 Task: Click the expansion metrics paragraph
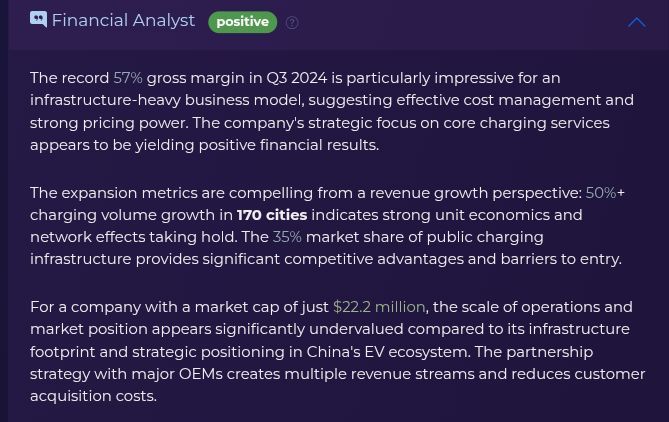tap(327, 226)
